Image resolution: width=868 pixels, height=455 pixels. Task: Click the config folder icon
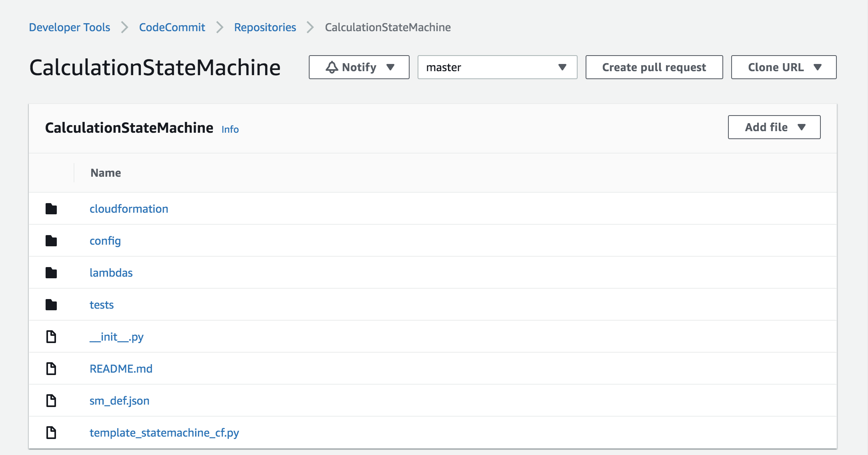pos(51,240)
